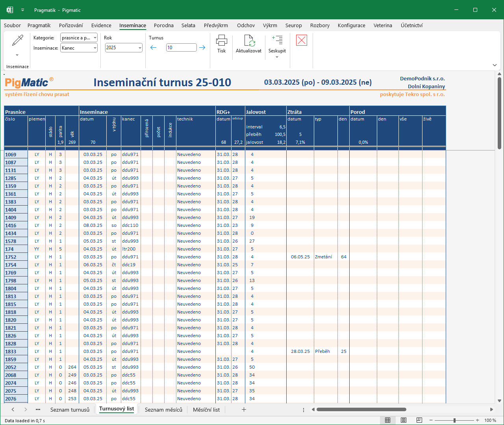Viewport: 504px width, 425px height.
Task: Switch to Page Break Preview in status bar
Action: [x=419, y=420]
